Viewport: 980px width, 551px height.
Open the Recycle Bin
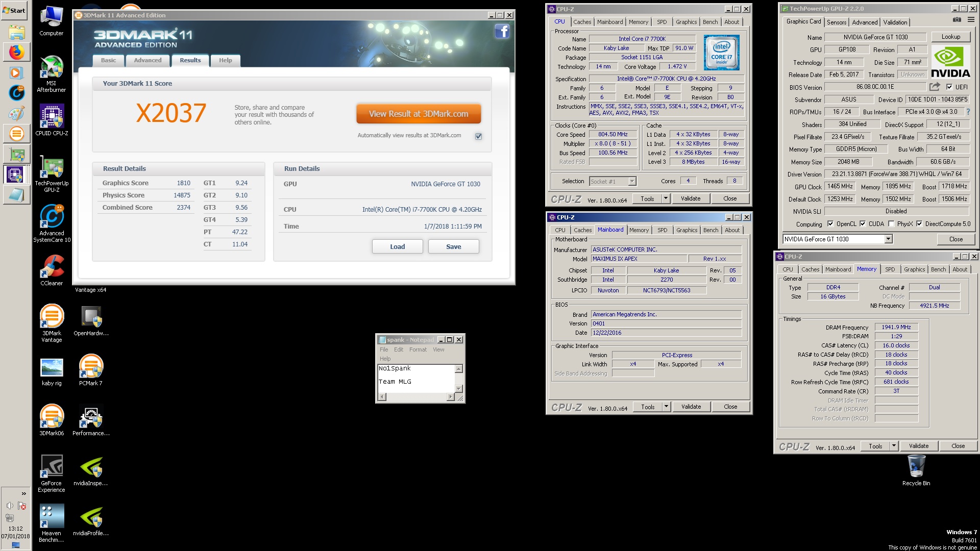(x=916, y=470)
